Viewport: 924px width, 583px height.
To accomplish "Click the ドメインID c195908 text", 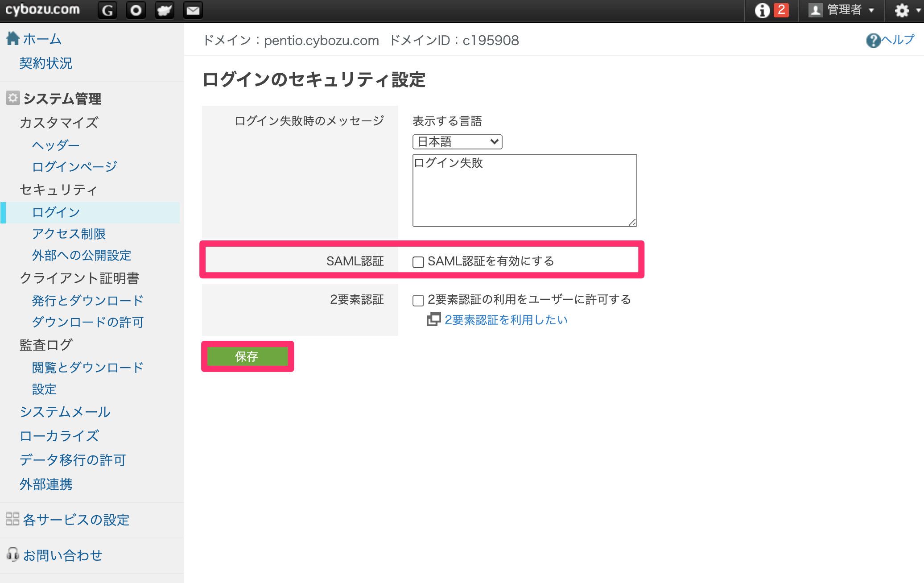I will (x=454, y=41).
